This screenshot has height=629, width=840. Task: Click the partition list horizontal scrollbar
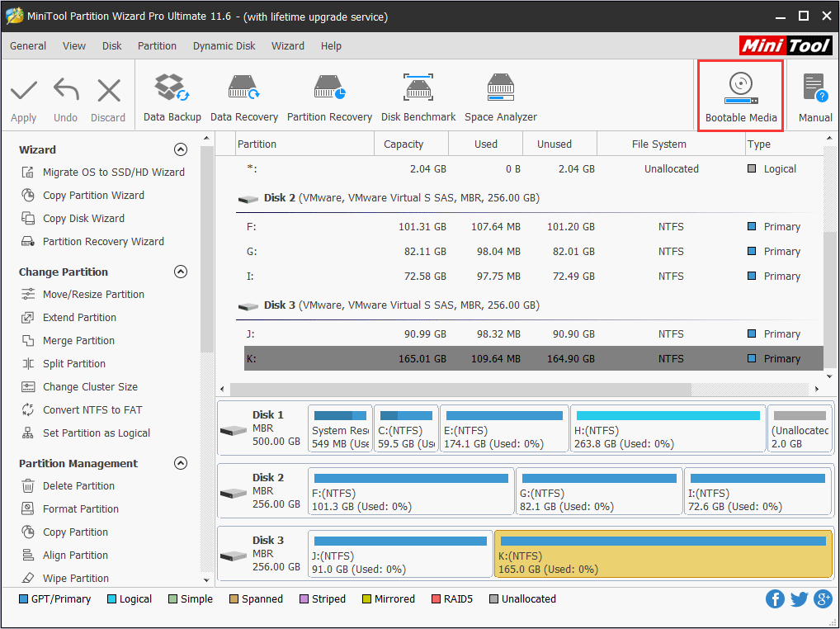pos(460,389)
